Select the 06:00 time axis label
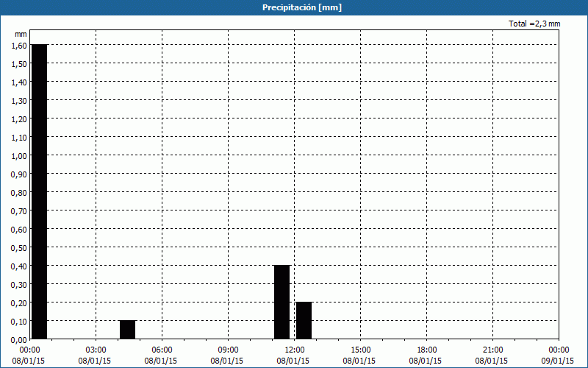588x368 pixels. (x=162, y=350)
